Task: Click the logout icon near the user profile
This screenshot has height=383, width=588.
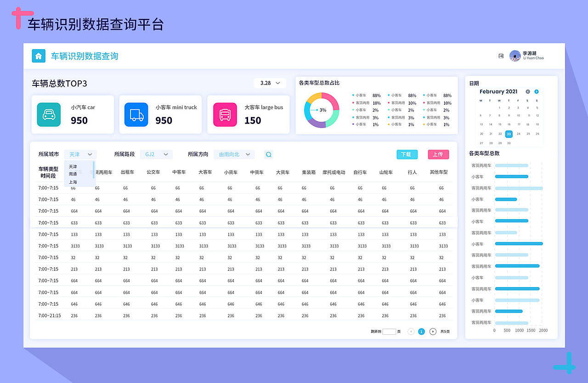Action: click(x=500, y=56)
